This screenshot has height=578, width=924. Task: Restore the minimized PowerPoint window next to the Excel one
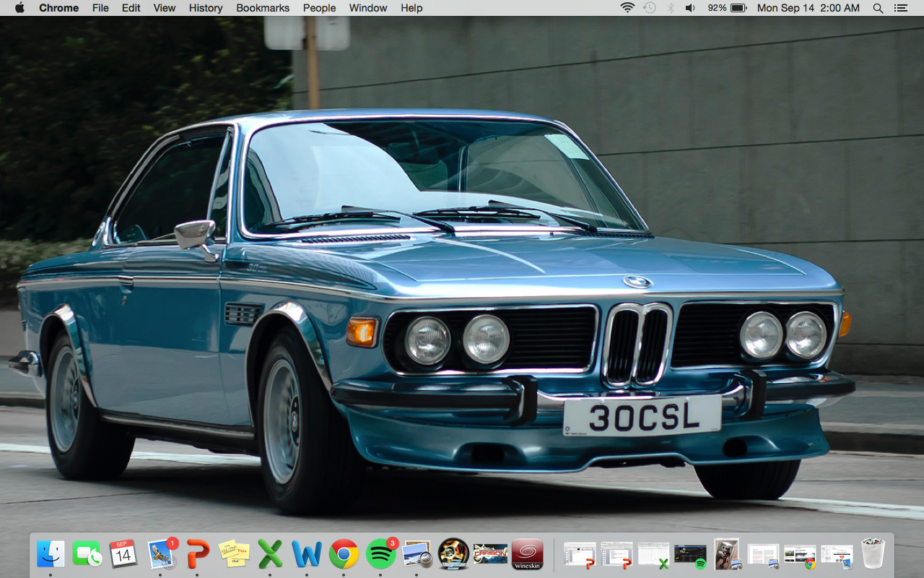[616, 554]
